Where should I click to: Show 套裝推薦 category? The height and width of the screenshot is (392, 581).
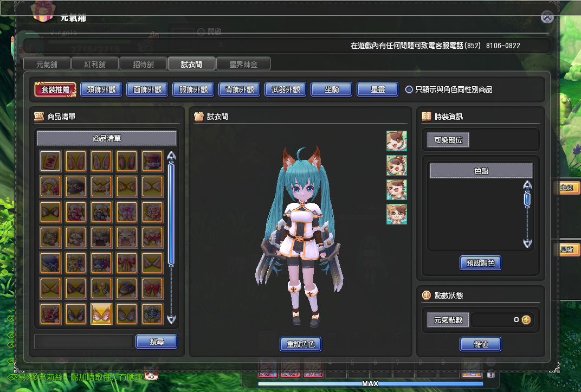tap(55, 89)
